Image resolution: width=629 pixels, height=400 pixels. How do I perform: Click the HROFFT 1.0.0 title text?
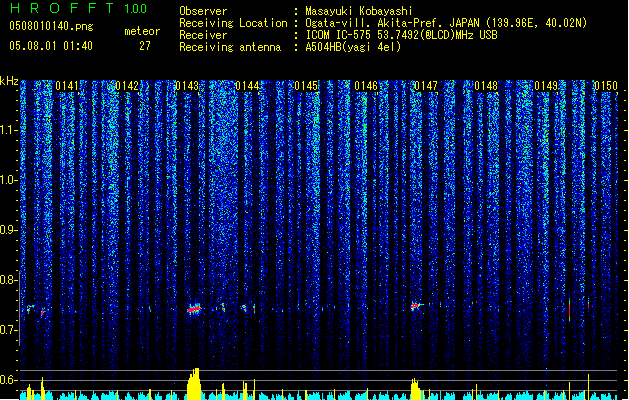click(x=78, y=8)
